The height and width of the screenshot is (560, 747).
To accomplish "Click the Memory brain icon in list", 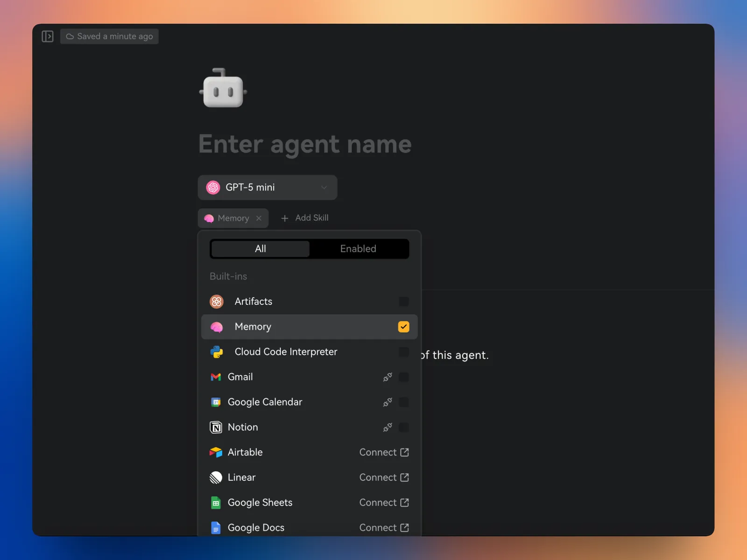I will 217,327.
